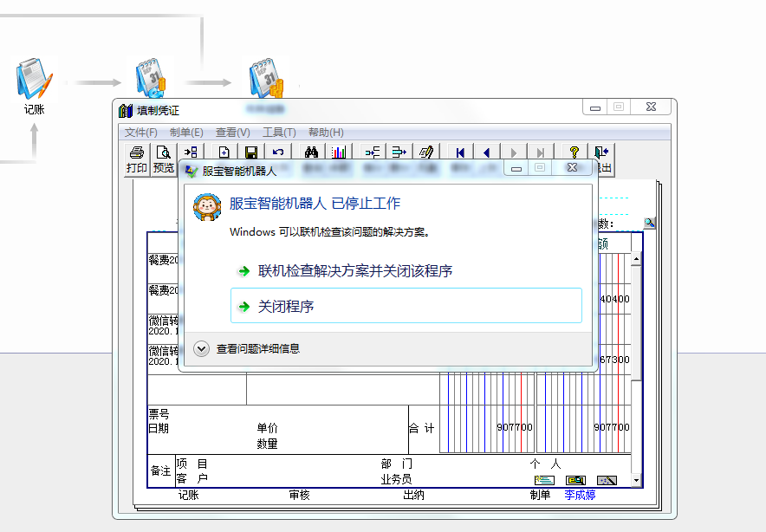766x532 pixels.
Task: Click the 合 计 total label
Action: tap(422, 428)
